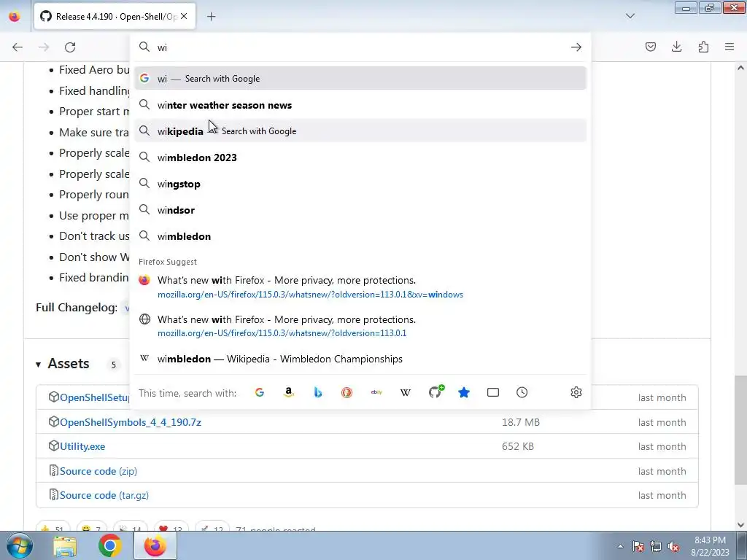Viewport: 747px width, 560px height.
Task: Collapse the Assets section triangle
Action: pyautogui.click(x=38, y=365)
